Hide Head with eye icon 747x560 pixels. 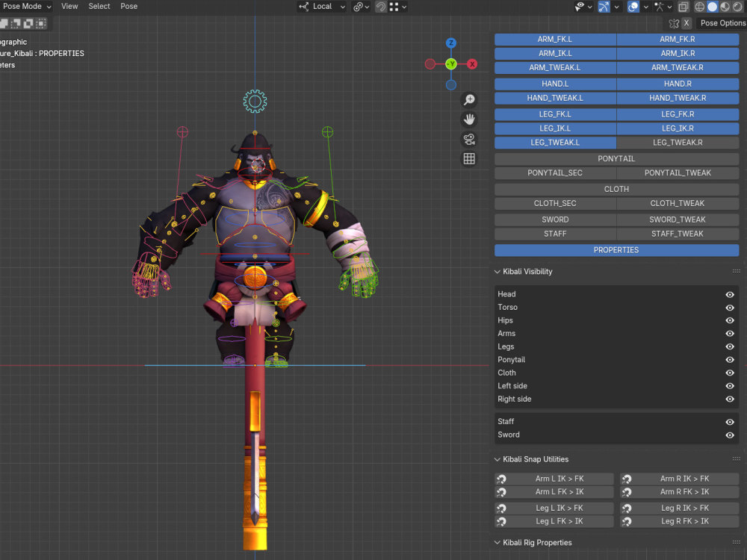click(729, 294)
